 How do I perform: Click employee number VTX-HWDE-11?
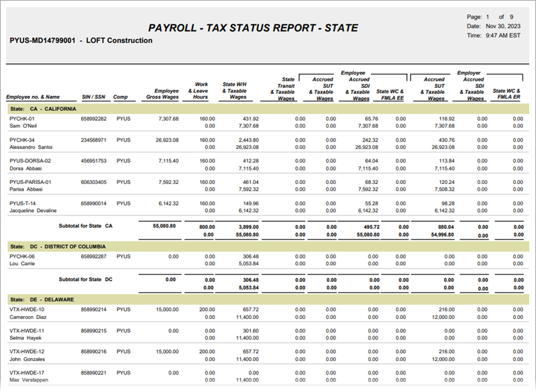(27, 331)
